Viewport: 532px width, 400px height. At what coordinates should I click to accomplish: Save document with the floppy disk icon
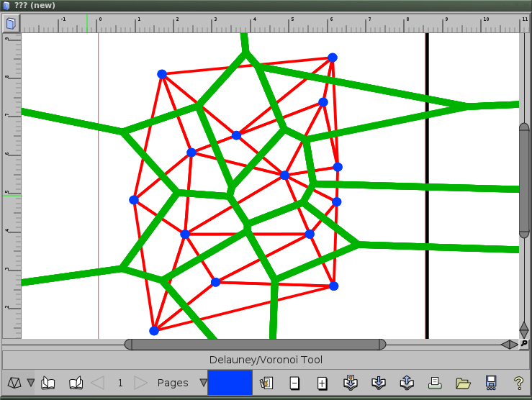pyautogui.click(x=490, y=383)
